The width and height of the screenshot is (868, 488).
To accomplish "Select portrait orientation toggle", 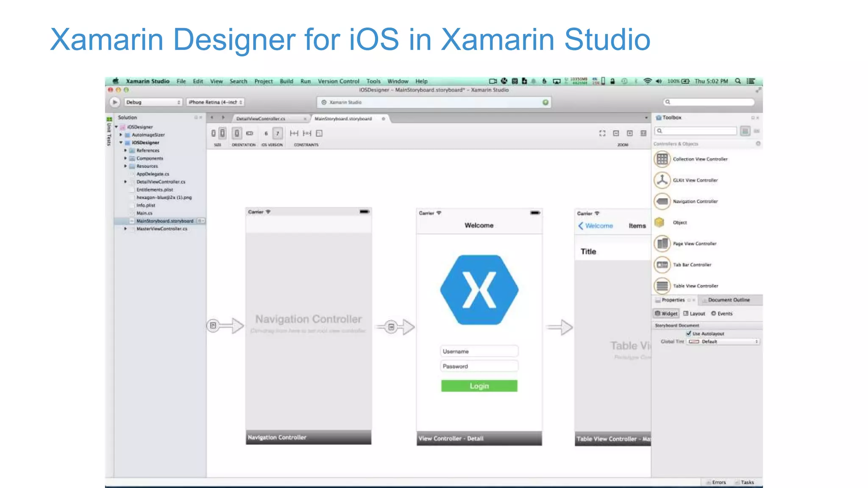I will tap(237, 133).
